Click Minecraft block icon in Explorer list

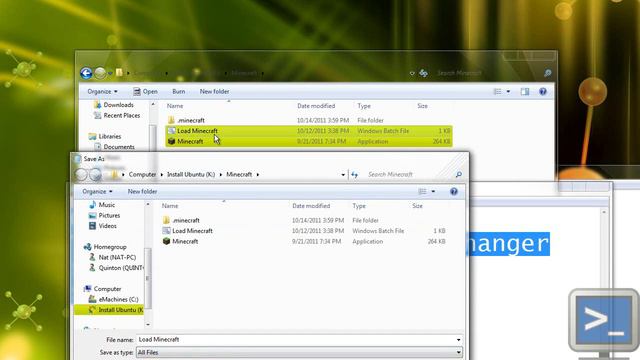click(x=171, y=141)
